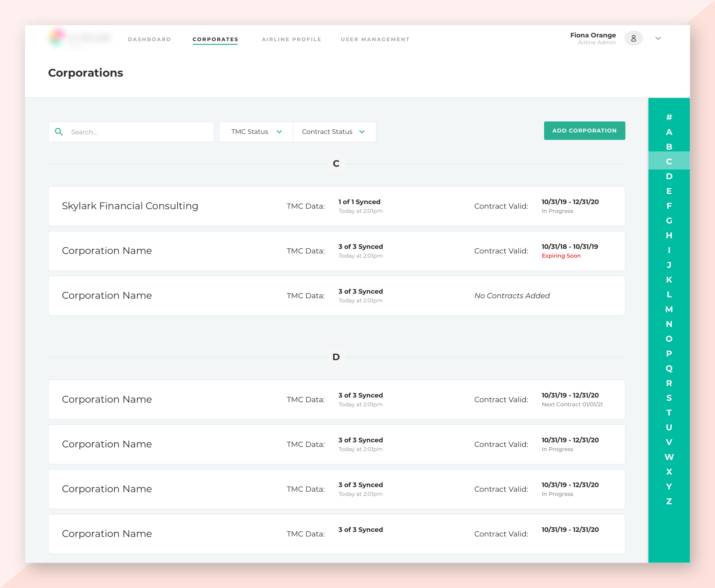Expand the user account menu chevron
715x588 pixels.
[658, 39]
